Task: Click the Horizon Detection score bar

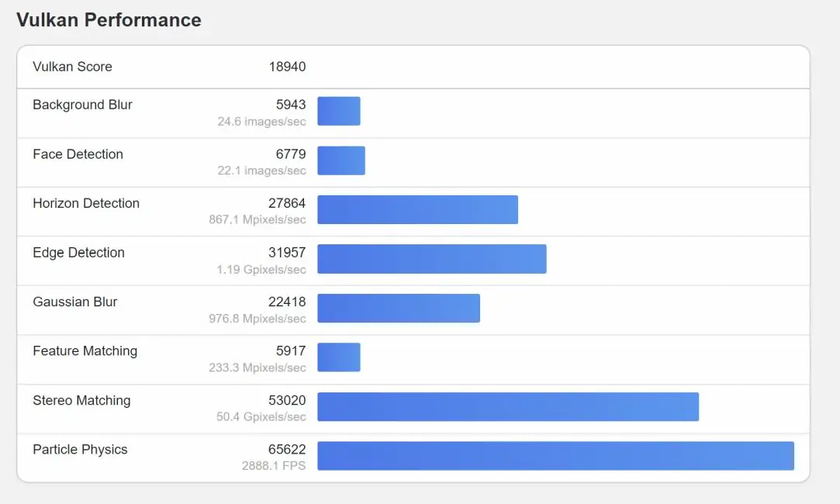Action: (x=418, y=210)
